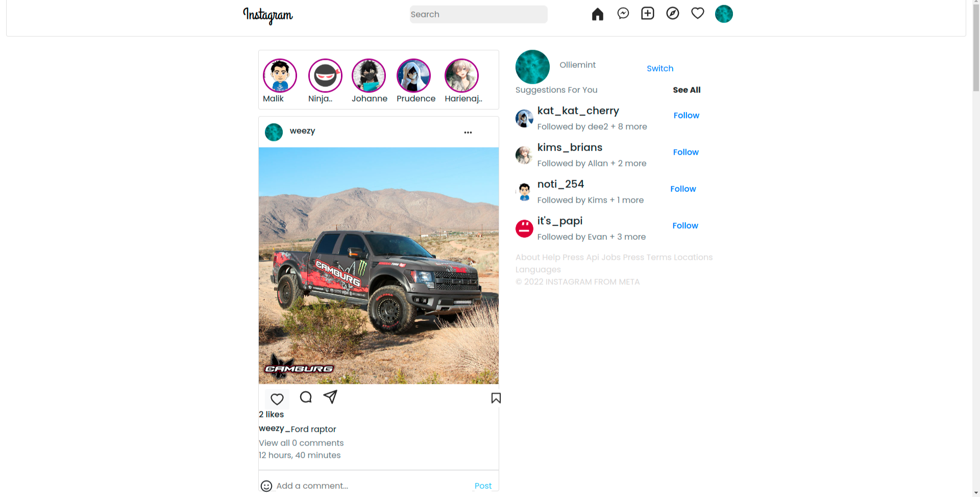
Task: Click the Search field
Action: [478, 14]
